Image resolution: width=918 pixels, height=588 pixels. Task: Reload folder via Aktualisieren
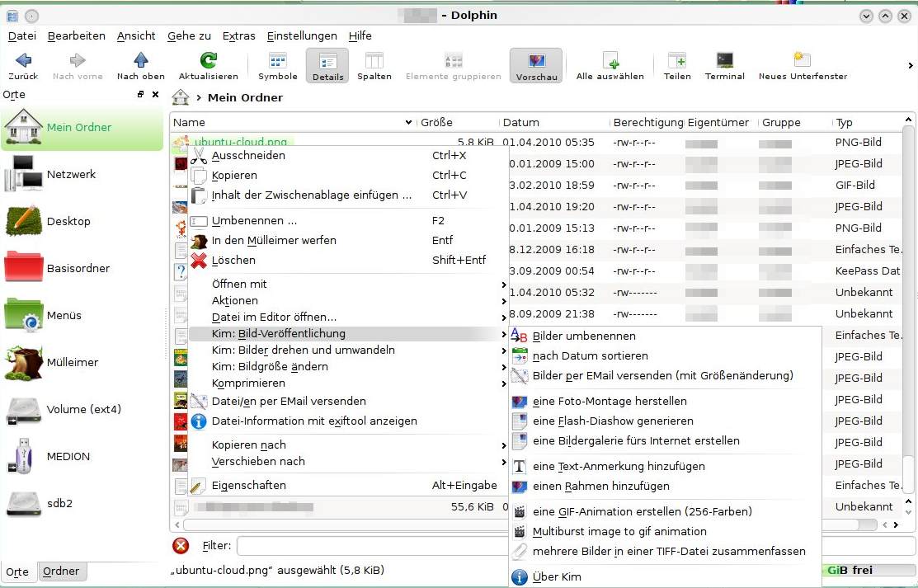pyautogui.click(x=209, y=66)
